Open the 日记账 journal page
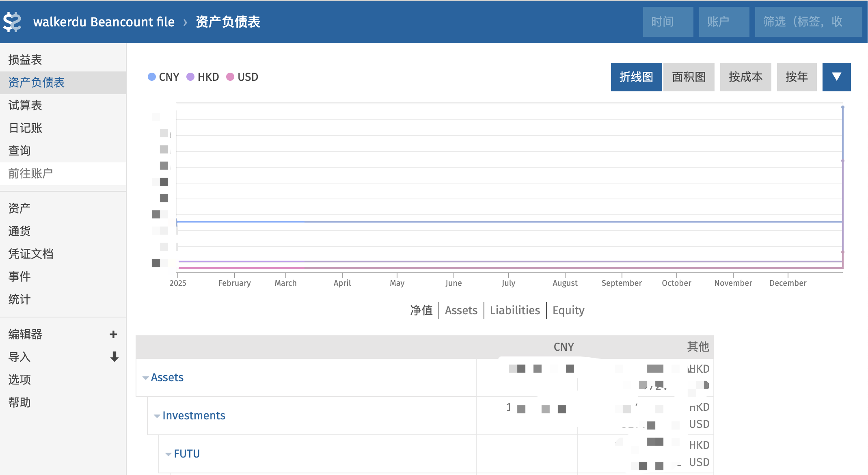Viewport: 868px width, 475px height. [25, 128]
